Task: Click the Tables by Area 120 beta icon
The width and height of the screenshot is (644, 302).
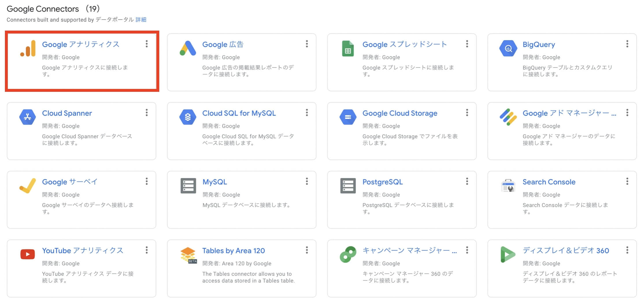Action: [188, 255]
